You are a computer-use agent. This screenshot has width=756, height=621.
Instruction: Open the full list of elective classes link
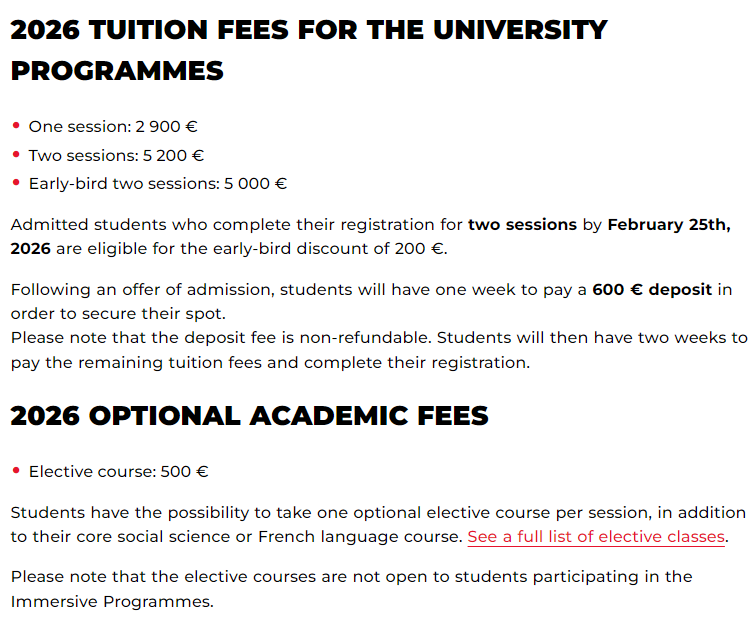pos(596,537)
